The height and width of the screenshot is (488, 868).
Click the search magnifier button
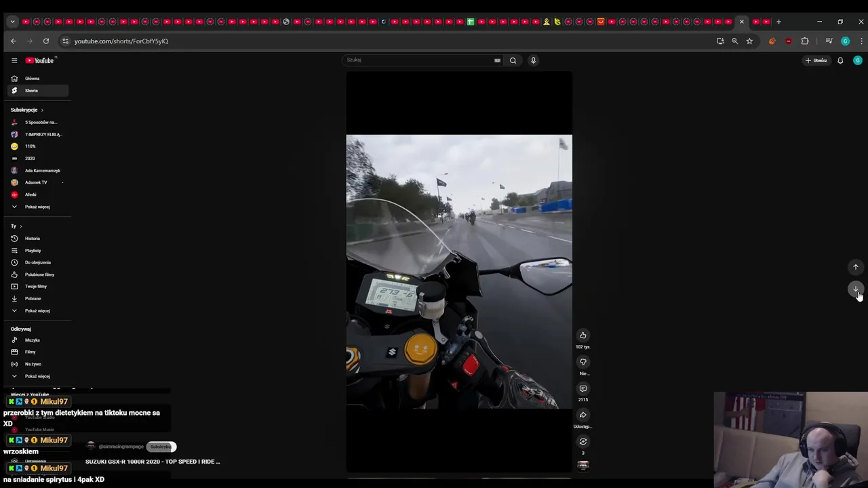(513, 60)
